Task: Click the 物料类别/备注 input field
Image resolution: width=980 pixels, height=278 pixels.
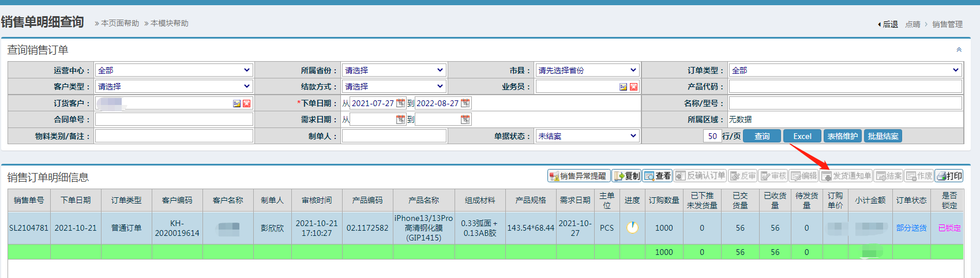Action: click(174, 136)
